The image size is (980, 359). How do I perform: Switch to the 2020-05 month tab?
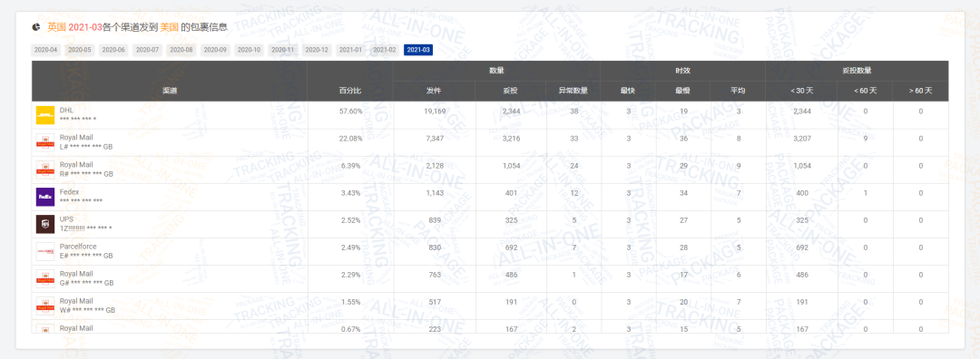pyautogui.click(x=79, y=50)
